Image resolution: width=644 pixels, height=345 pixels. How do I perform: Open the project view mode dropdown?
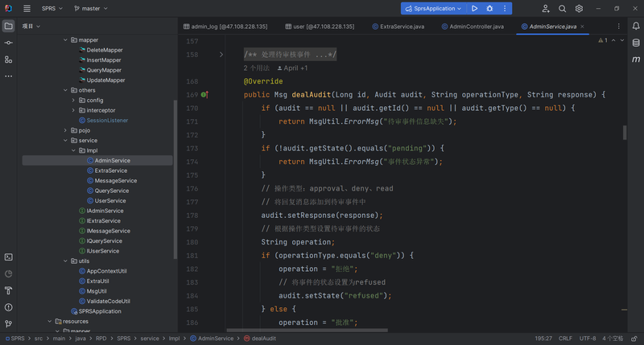[x=31, y=27]
